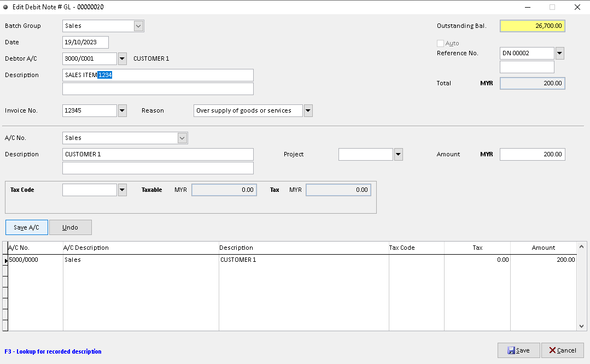590x364 pixels.
Task: Open the Batch Group dropdown
Action: (x=138, y=26)
